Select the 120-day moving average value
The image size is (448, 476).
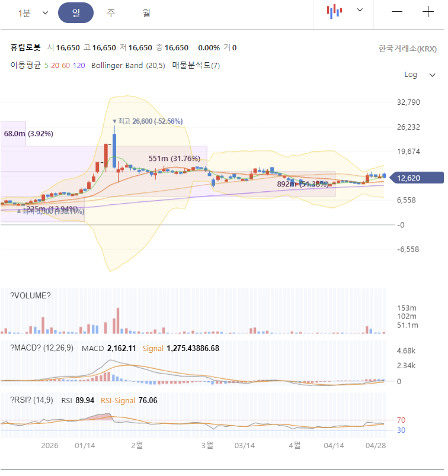pyautogui.click(x=79, y=66)
